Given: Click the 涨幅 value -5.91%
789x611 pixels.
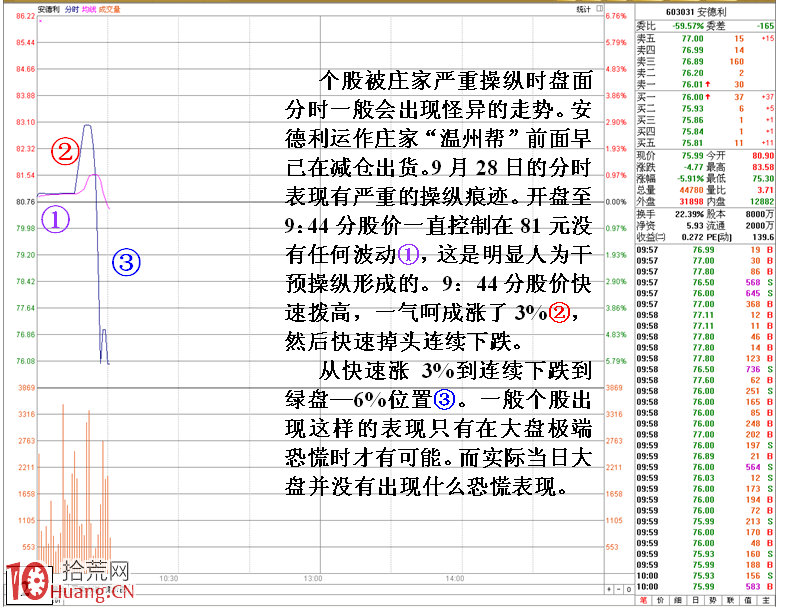Looking at the screenshot, I should click(x=691, y=179).
